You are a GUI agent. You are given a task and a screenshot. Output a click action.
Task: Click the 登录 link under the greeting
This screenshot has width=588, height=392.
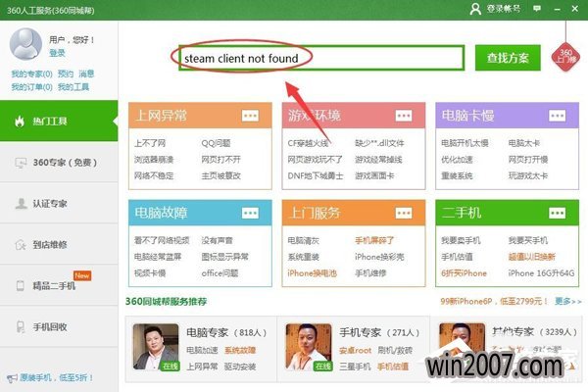click(x=57, y=53)
